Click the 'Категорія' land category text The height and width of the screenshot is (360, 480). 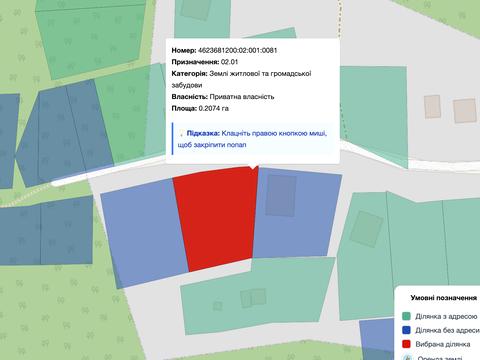pos(241,79)
